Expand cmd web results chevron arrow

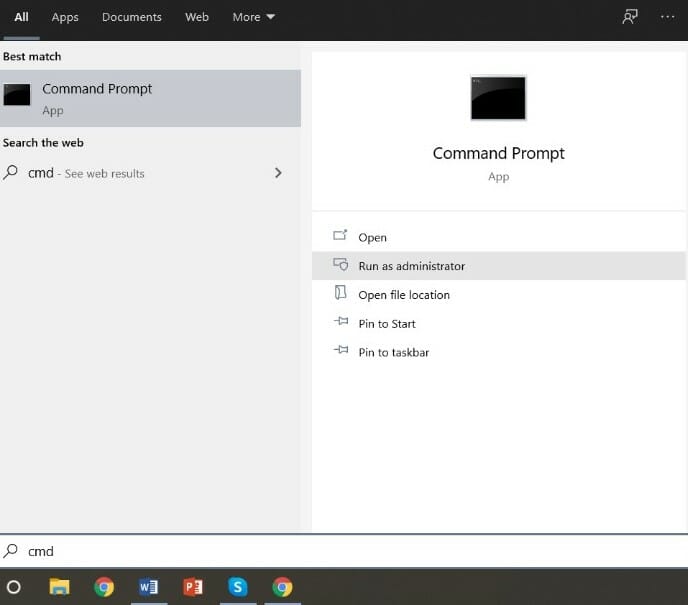[278, 173]
